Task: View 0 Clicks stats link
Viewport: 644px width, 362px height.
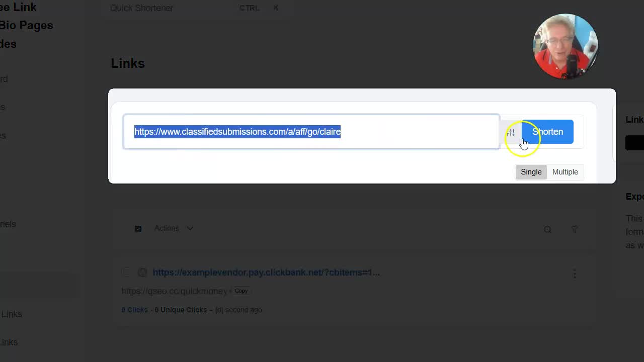Action: pyautogui.click(x=134, y=310)
